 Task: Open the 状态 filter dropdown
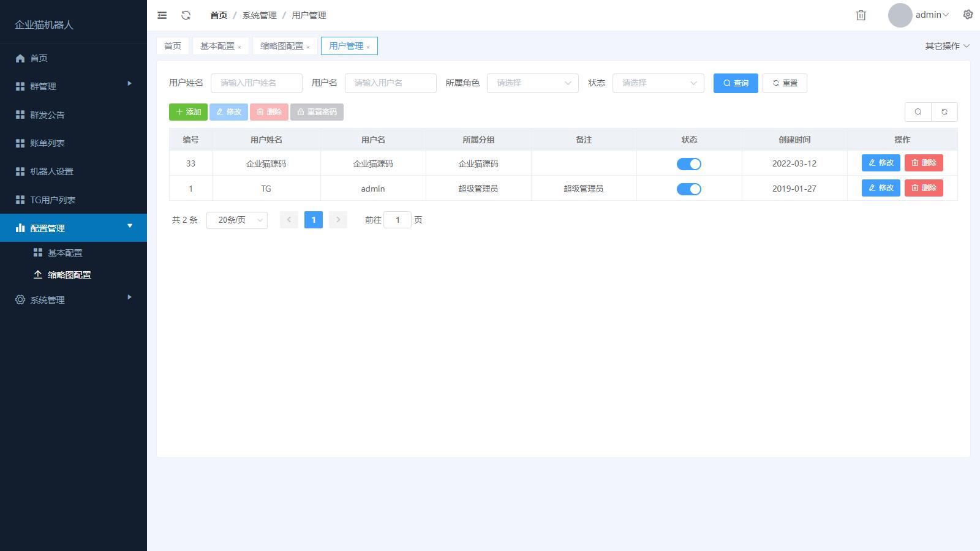(x=658, y=83)
